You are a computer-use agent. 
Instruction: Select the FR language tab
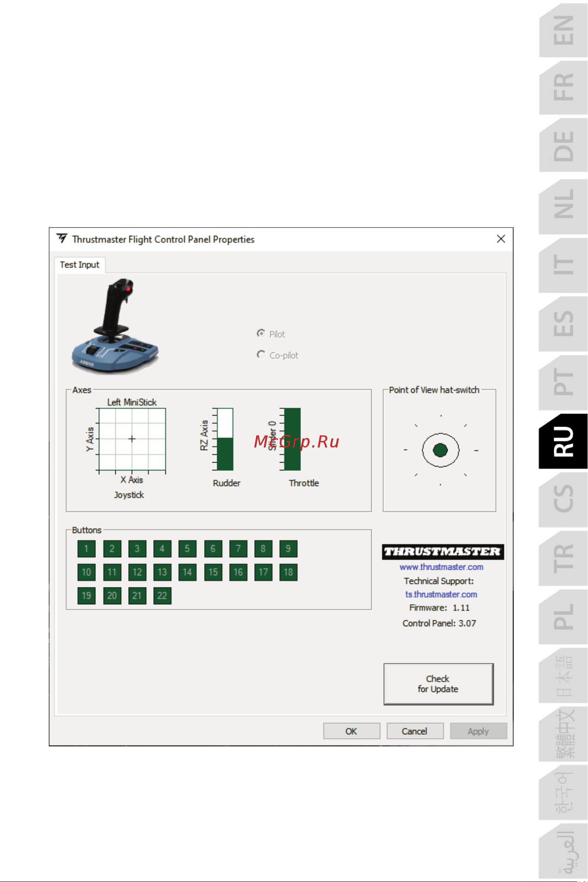[564, 87]
